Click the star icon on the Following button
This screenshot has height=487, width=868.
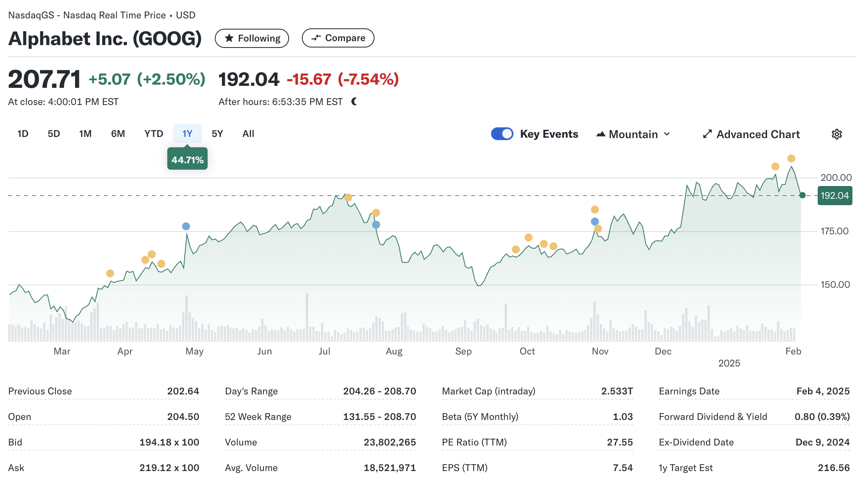pyautogui.click(x=229, y=38)
